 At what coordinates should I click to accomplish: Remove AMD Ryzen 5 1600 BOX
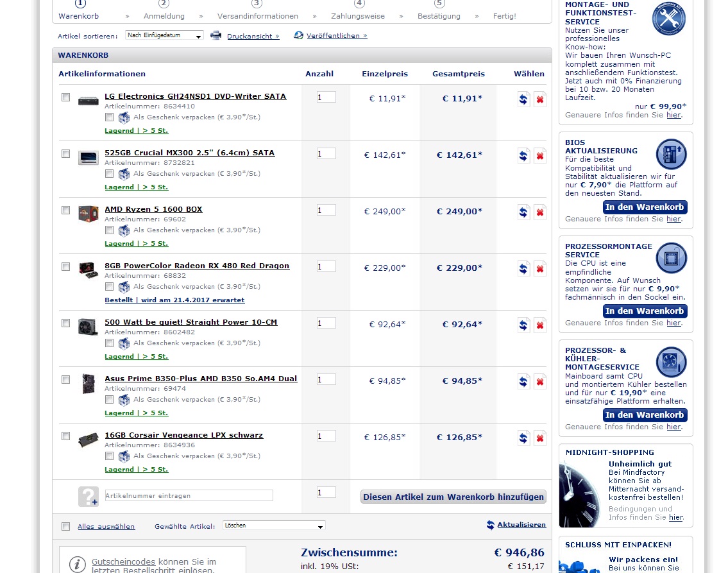click(539, 212)
